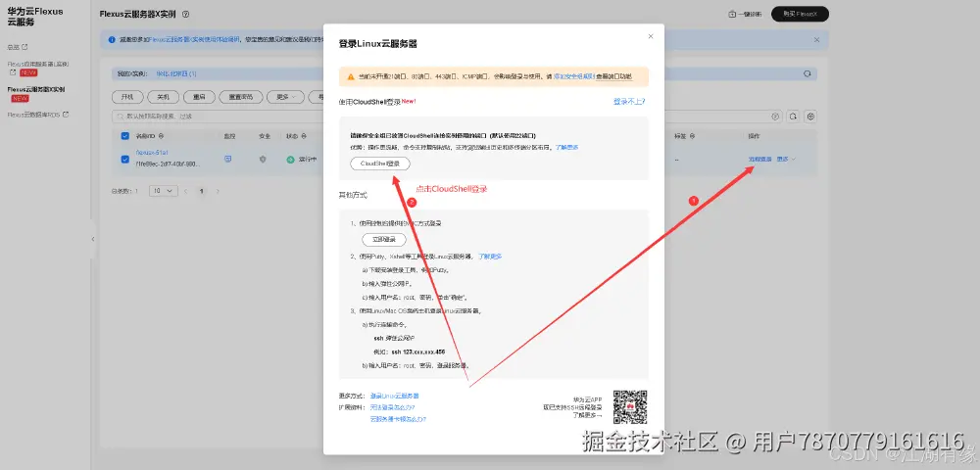
Task: Open the 云服务器卡顿怎么办? link
Action: (x=398, y=419)
